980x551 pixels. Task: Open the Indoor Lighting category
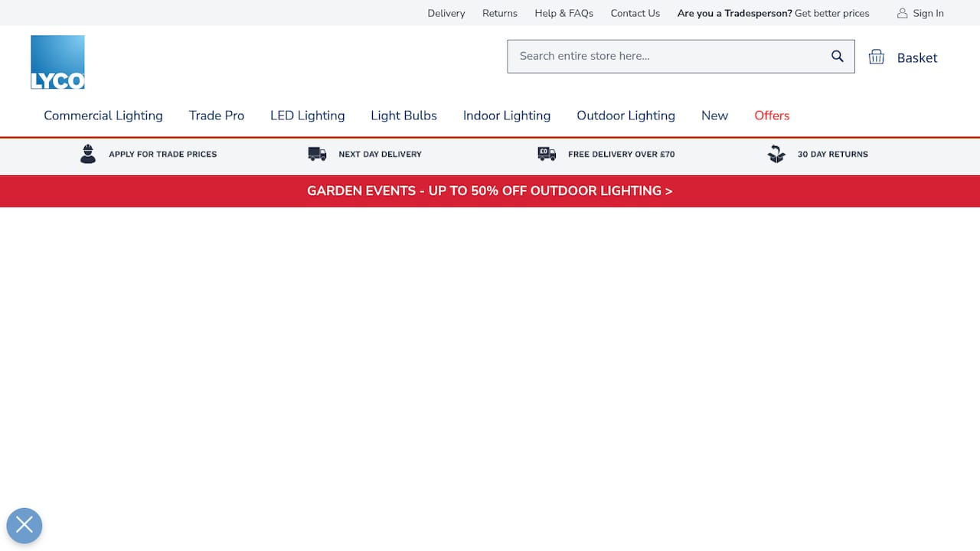(507, 116)
